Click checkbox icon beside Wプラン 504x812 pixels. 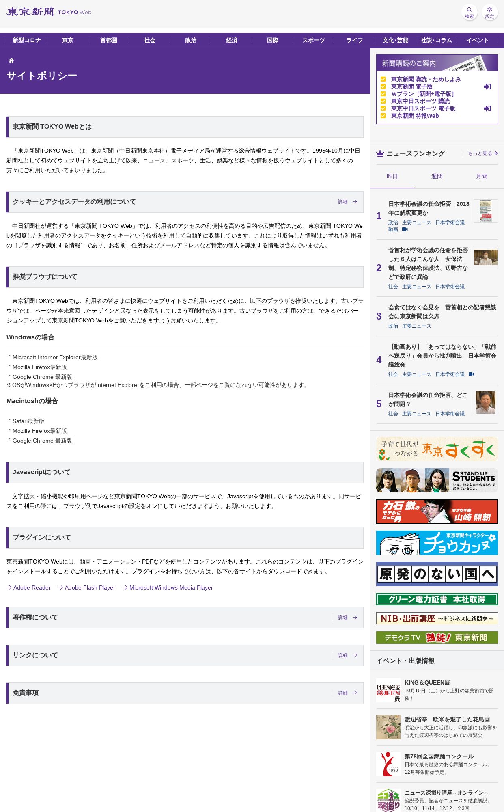[x=383, y=94]
